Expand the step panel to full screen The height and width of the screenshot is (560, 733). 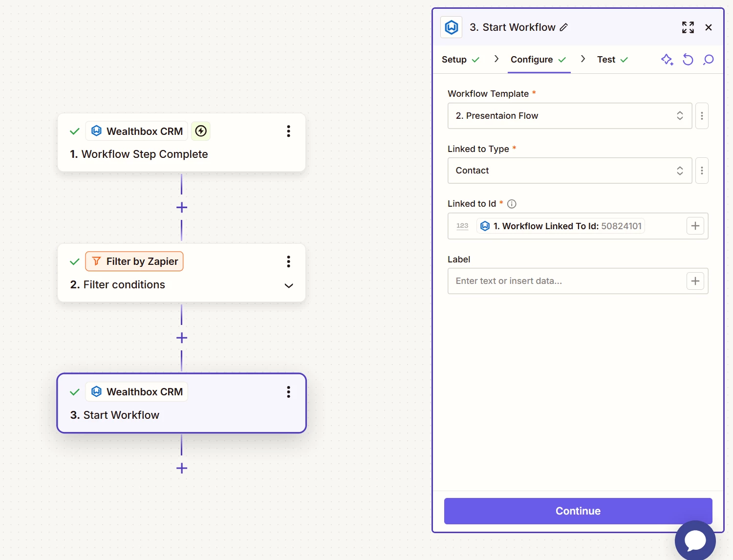click(x=688, y=27)
